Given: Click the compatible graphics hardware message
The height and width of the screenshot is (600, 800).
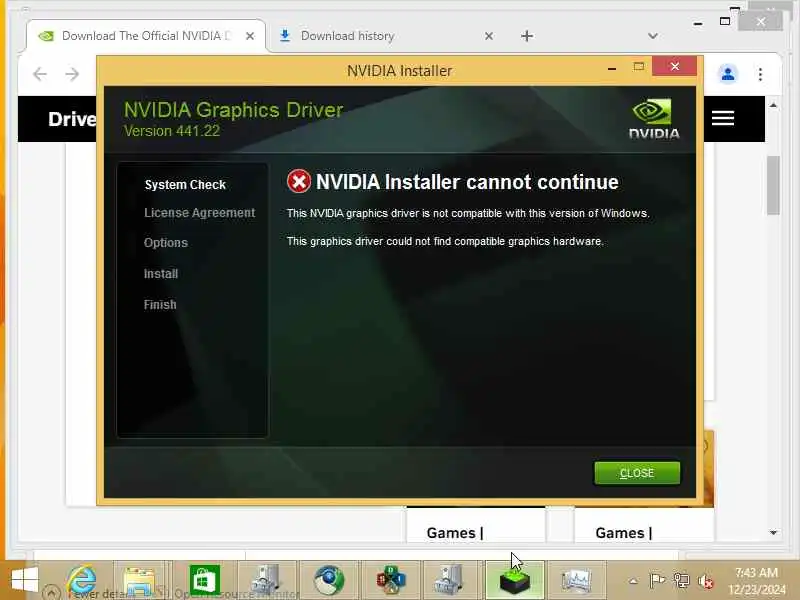Looking at the screenshot, I should (x=445, y=241).
